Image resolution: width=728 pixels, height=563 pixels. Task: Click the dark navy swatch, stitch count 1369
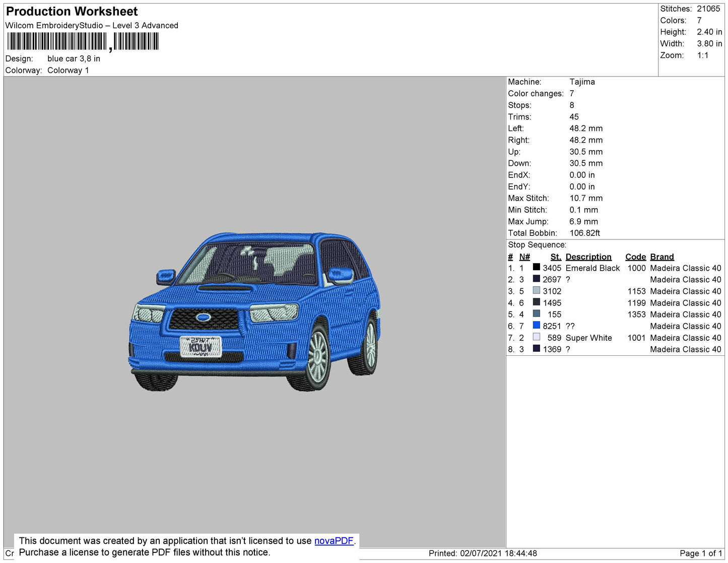[x=537, y=348]
